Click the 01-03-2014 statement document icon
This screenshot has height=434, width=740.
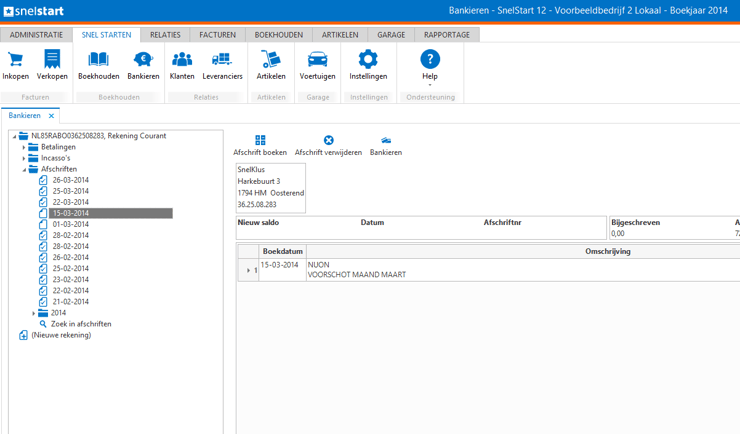[43, 224]
